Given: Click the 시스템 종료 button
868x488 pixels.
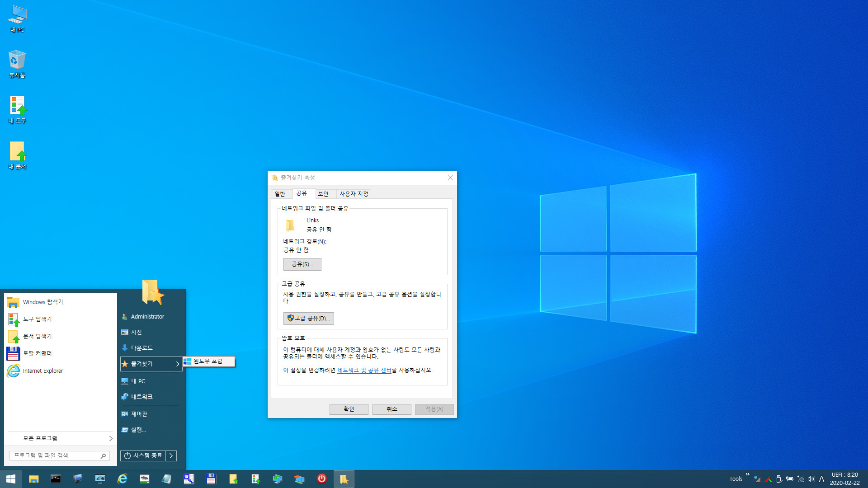Looking at the screenshot, I should (143, 455).
